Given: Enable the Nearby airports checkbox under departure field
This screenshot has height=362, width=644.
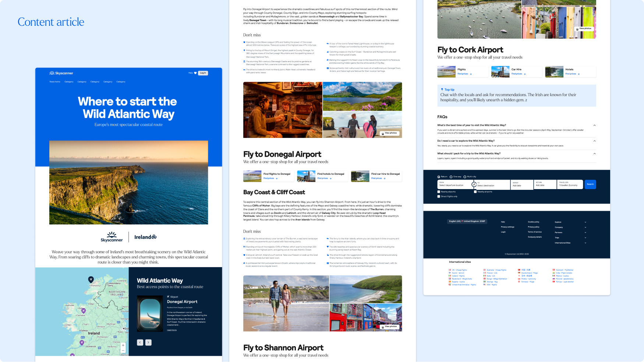Looking at the screenshot, I should [x=439, y=192].
